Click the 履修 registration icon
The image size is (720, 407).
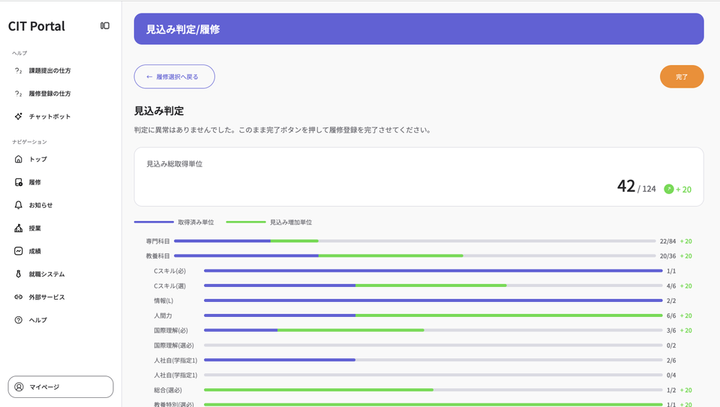pyautogui.click(x=18, y=182)
